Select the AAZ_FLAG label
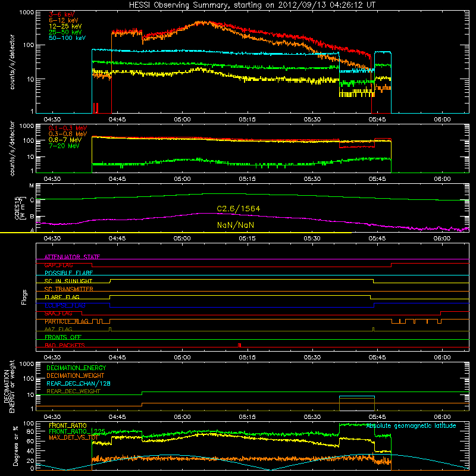476x476 pixels. tap(58, 329)
